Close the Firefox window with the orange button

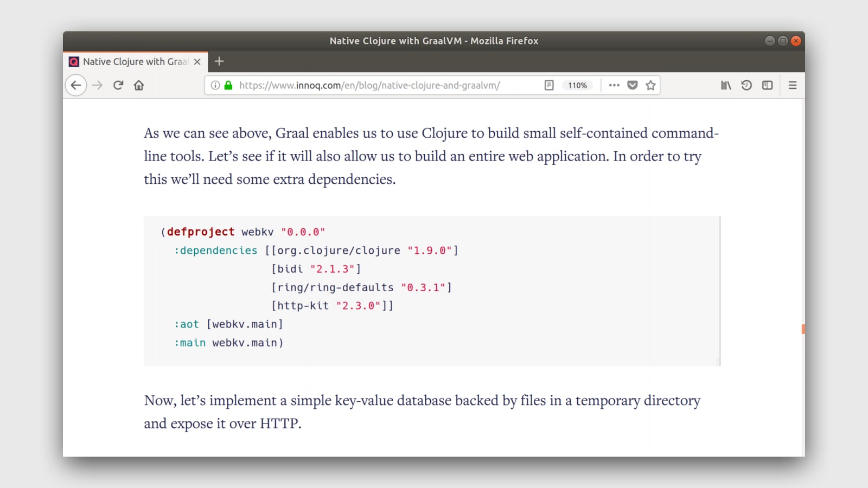coord(796,41)
